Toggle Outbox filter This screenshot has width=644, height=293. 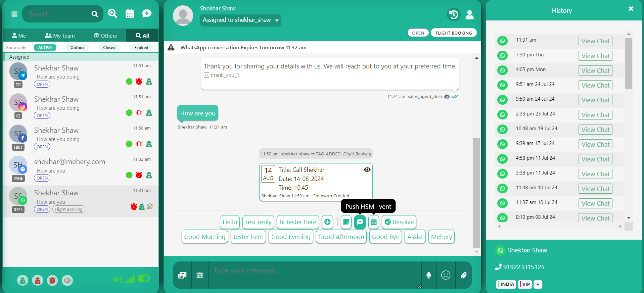(77, 48)
